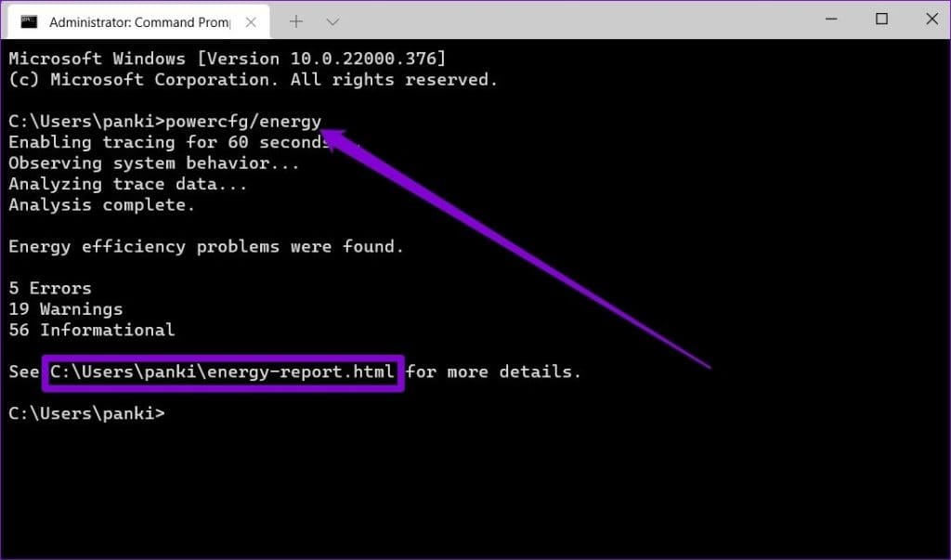Click the Energy efficiency problems were found line
Screen dimensions: 951x560
204,246
